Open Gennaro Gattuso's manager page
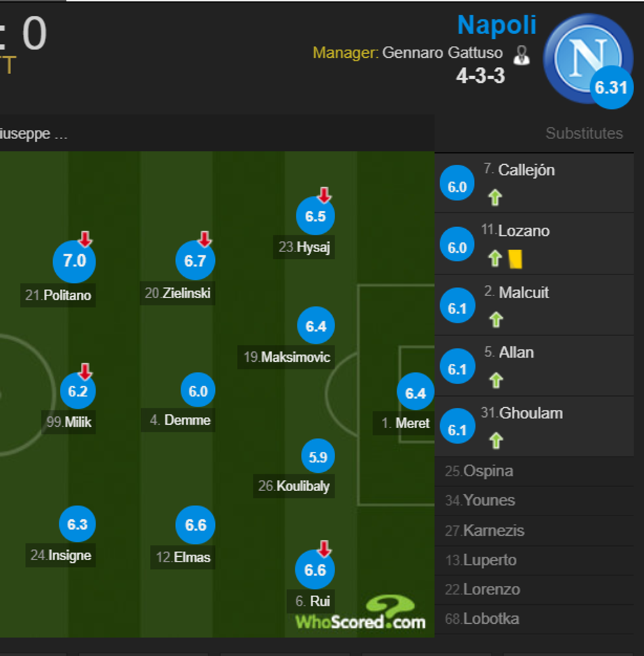Viewport: 644px width, 656px height. click(442, 53)
